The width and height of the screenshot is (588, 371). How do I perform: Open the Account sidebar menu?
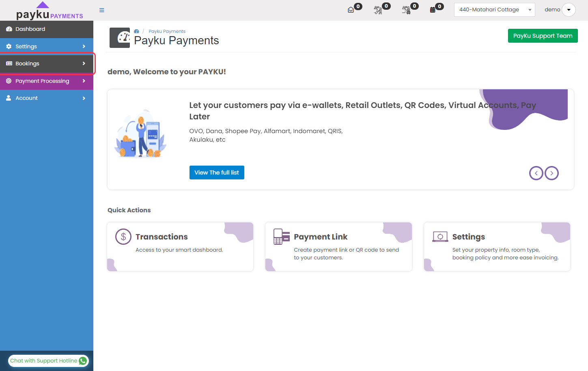47,98
